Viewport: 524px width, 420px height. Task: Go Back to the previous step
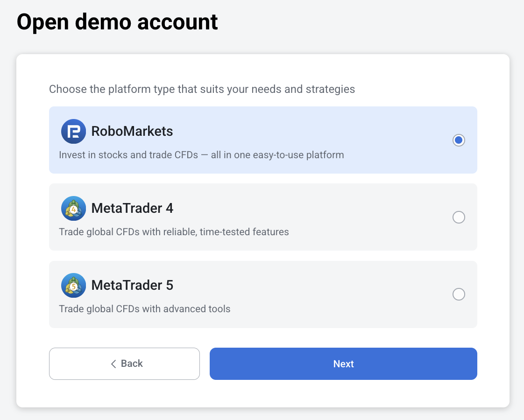[x=124, y=364]
